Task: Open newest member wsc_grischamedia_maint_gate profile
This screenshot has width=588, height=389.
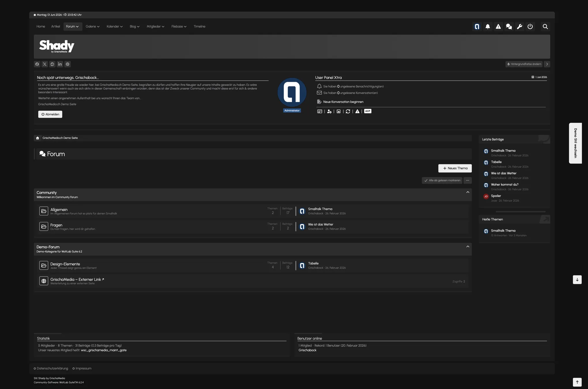Action: (104, 350)
